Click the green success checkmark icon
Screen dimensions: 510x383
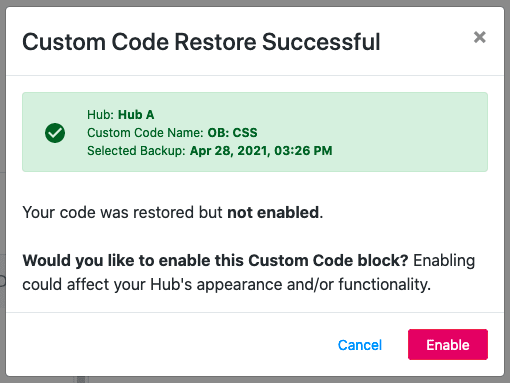pyautogui.click(x=55, y=133)
